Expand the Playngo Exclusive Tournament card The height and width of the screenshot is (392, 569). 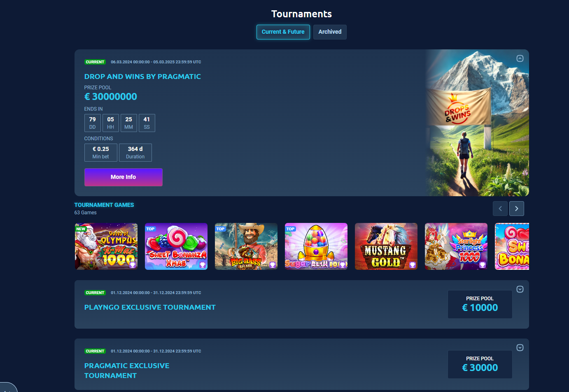pyautogui.click(x=520, y=289)
